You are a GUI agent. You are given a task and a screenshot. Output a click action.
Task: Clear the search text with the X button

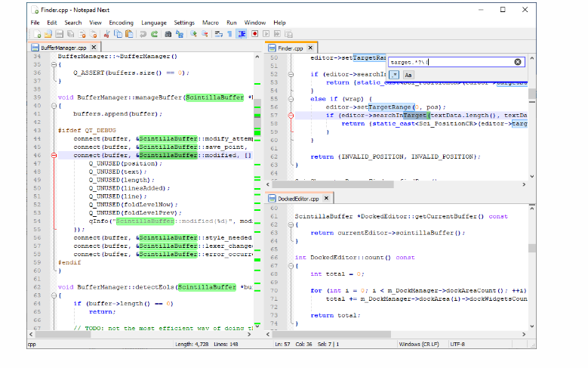click(518, 62)
